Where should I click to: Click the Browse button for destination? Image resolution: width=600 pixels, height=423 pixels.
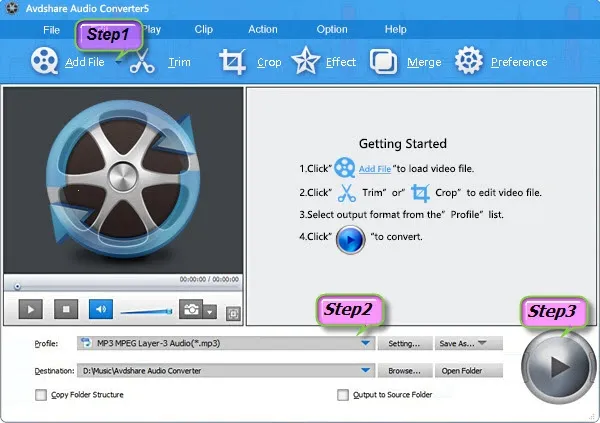[x=404, y=370]
